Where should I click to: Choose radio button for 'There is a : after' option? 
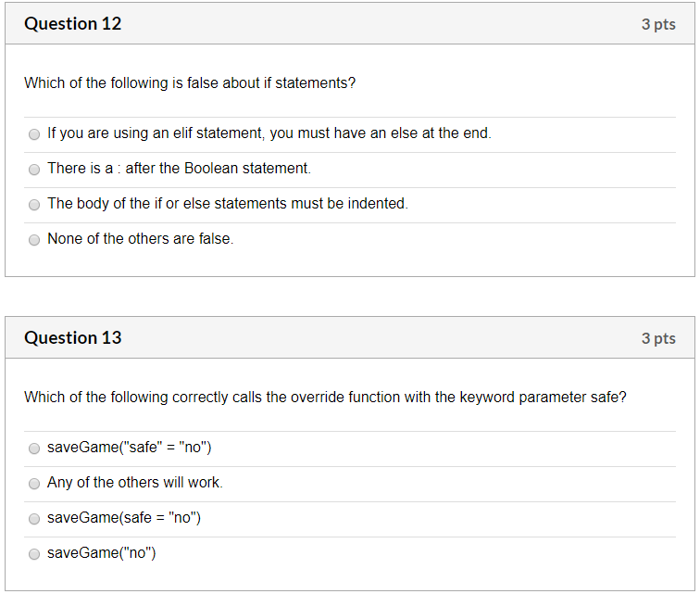tap(34, 170)
